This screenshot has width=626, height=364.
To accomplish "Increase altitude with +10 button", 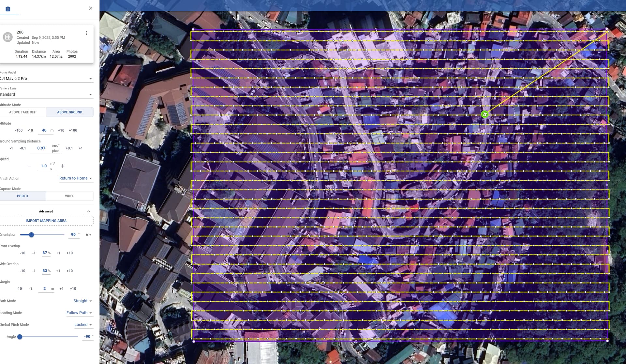I will (x=61, y=130).
